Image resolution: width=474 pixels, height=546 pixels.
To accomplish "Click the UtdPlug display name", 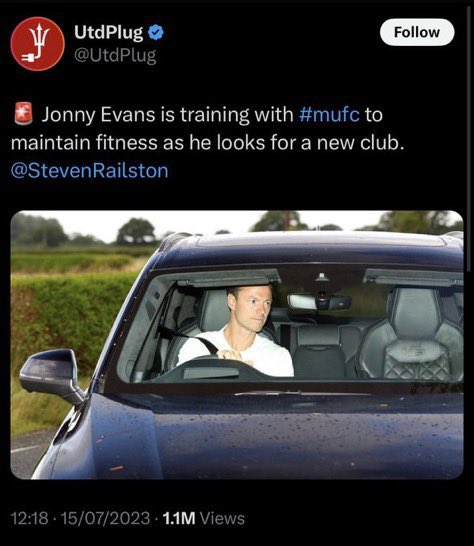I will (x=108, y=33).
